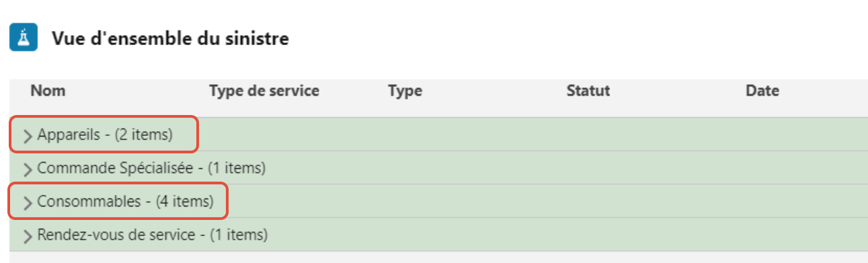Sort by the Date column header

[x=762, y=91]
